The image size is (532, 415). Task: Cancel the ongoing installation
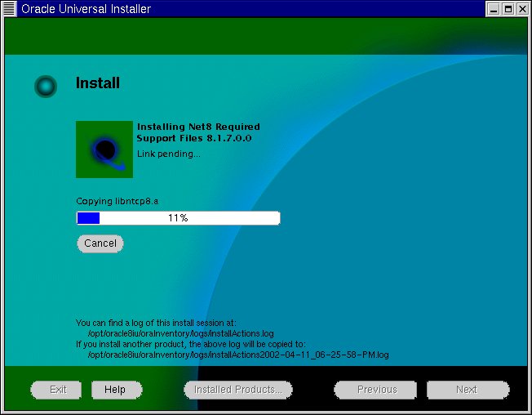pos(100,243)
